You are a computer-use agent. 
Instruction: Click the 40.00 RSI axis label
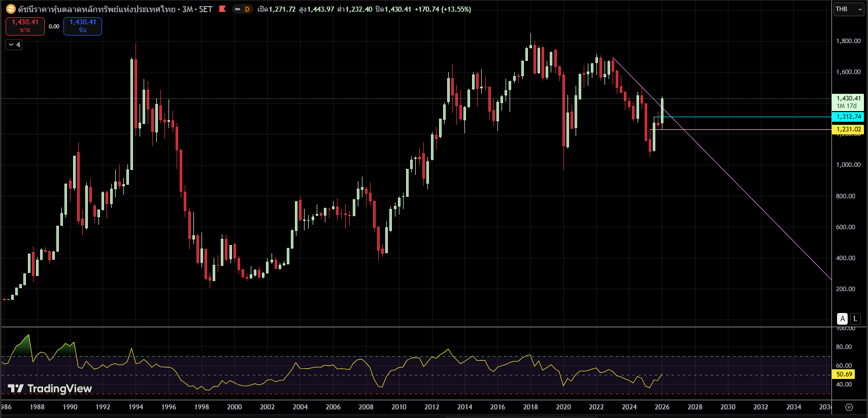pos(844,385)
